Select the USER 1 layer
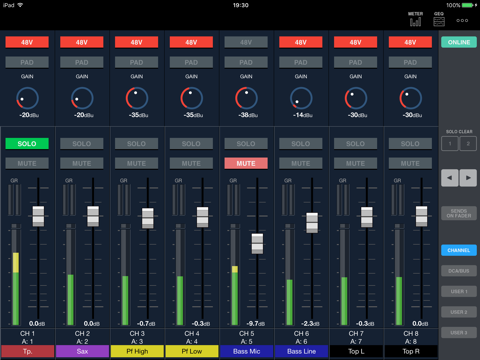The width and height of the screenshot is (480, 360). pyautogui.click(x=459, y=291)
